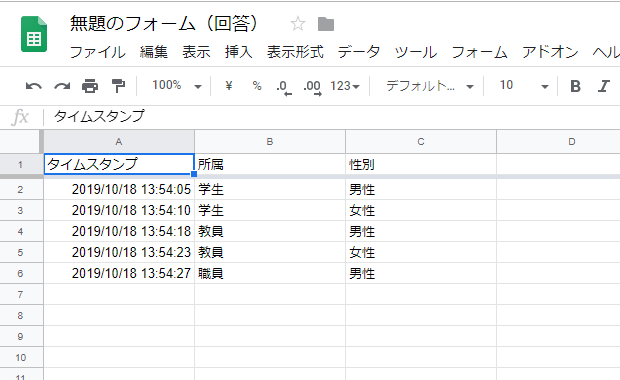Open the 挿入 menu

tap(238, 52)
